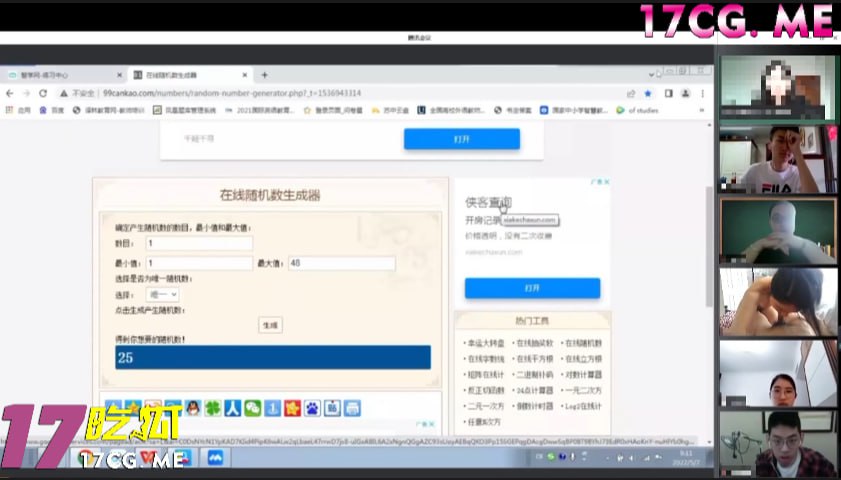Expand the 唯一 selection dropdown

162,295
